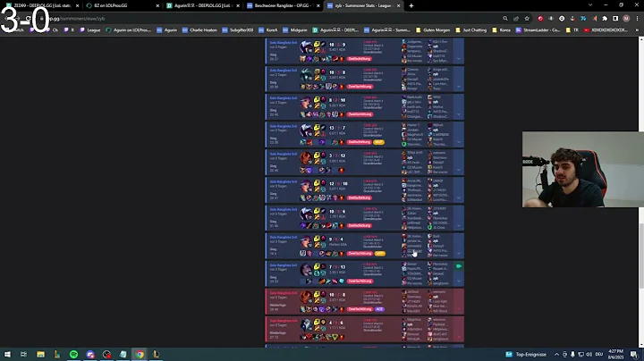The image size is (644, 361).
Task: Show hidden system tray icons
Action: pyautogui.click(x=556, y=355)
